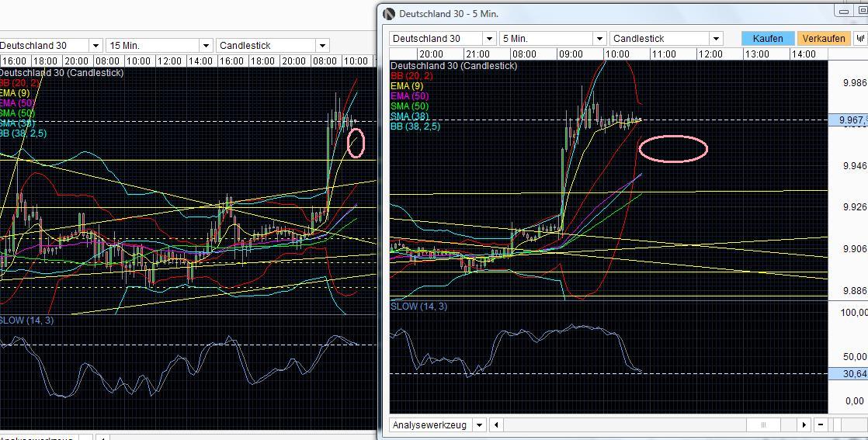
Task: Click the BB (38, 2,5) legend in the 5 Min. chart
Action: pyautogui.click(x=415, y=126)
